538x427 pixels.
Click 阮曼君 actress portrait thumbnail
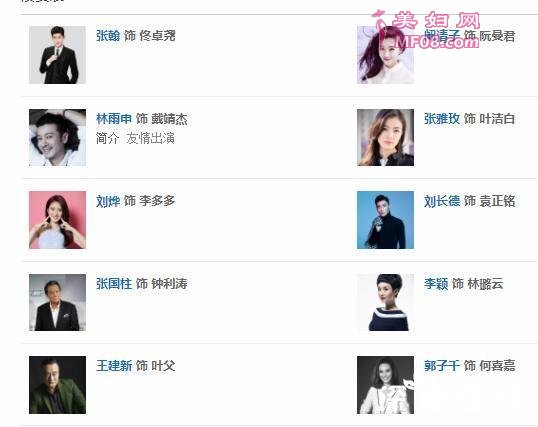385,55
